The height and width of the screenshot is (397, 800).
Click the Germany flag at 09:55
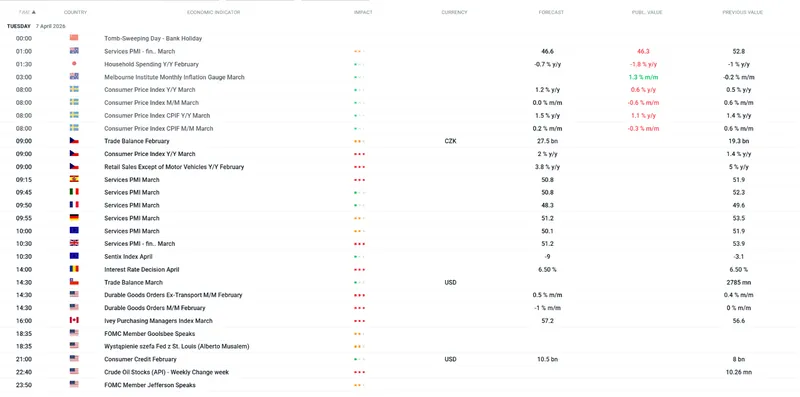tap(74, 217)
